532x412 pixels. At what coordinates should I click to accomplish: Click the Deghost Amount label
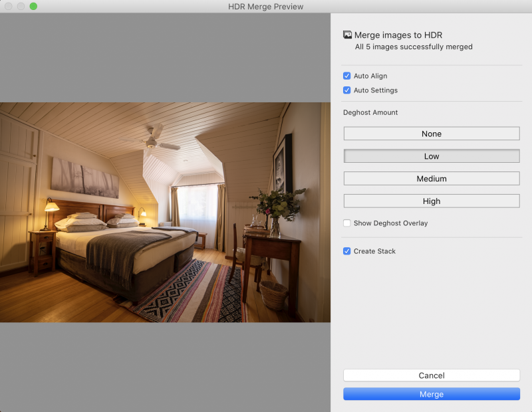(370, 113)
